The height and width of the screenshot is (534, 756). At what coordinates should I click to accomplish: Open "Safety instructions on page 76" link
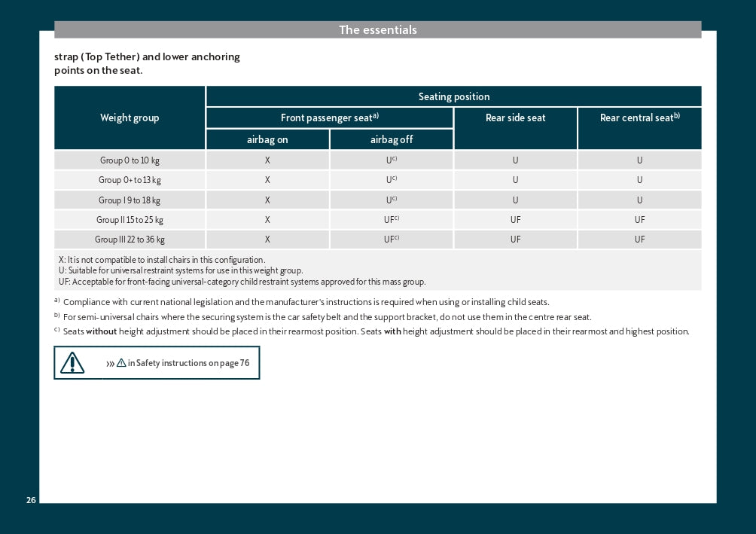[x=188, y=363]
